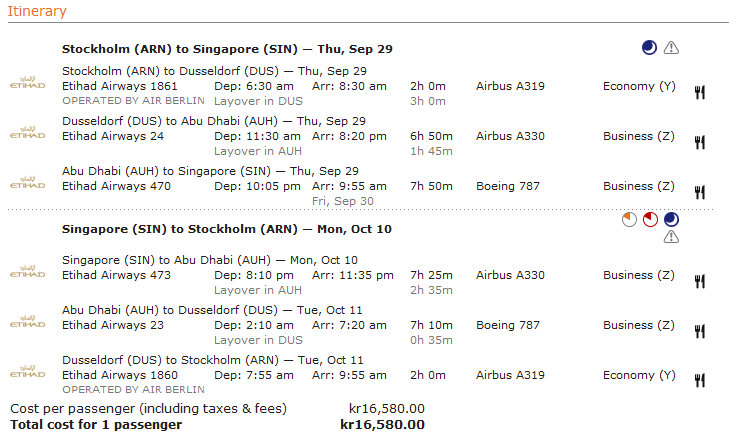The width and height of the screenshot is (729, 439).
Task: Click the orange clock icon on the return trip
Action: [x=629, y=219]
